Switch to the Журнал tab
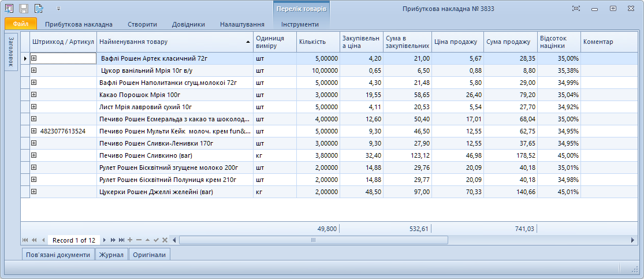This screenshot has height=279, width=644. (x=111, y=255)
